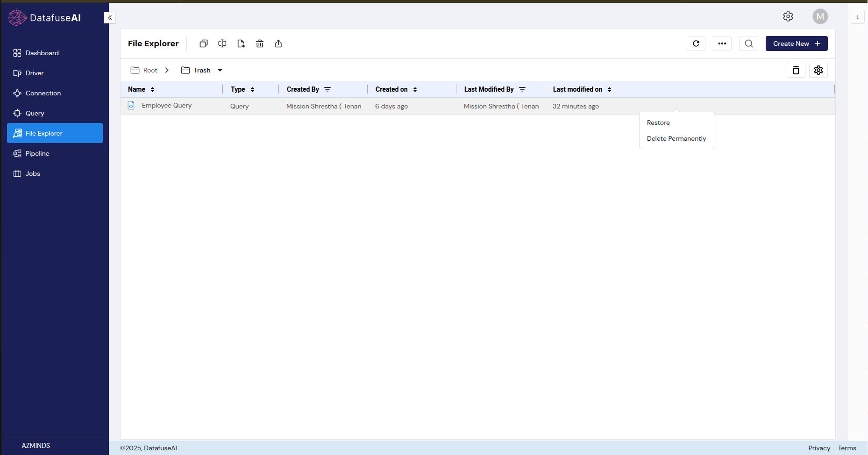Click the Create New button
This screenshot has height=455, width=868.
pyautogui.click(x=796, y=43)
